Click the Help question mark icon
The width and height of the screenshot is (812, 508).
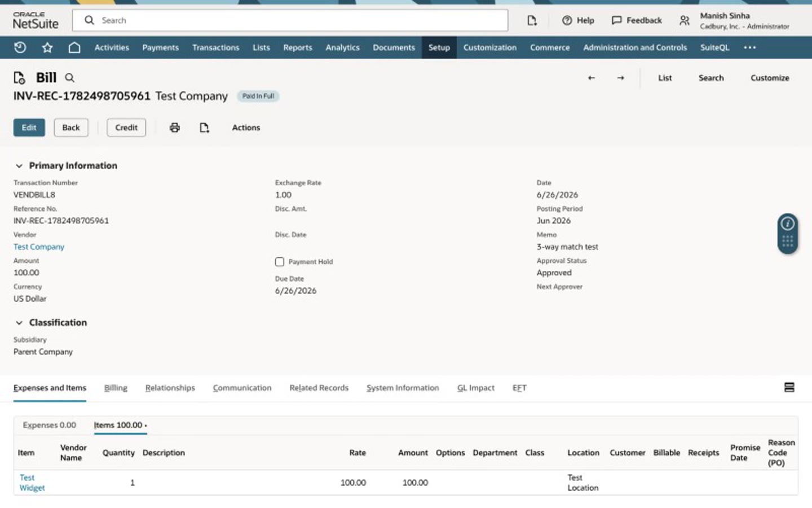(x=567, y=20)
